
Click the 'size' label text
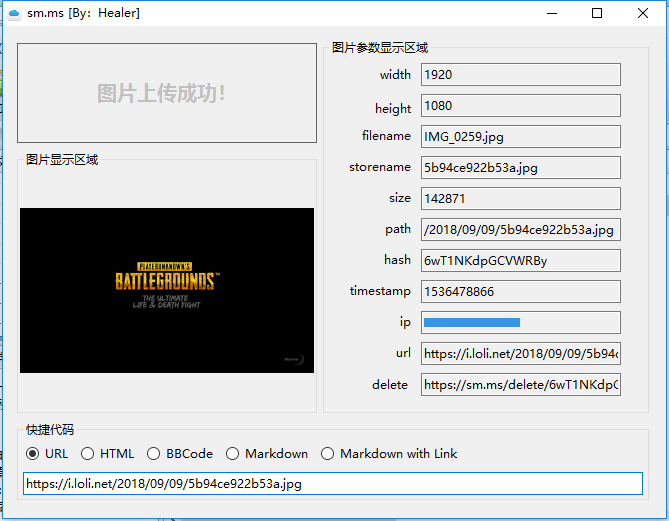coord(400,198)
